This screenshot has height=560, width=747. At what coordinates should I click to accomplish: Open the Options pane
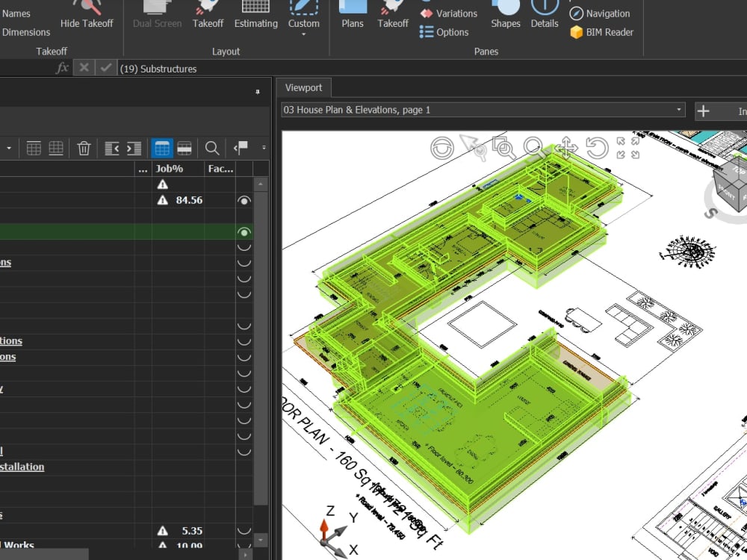[444, 32]
